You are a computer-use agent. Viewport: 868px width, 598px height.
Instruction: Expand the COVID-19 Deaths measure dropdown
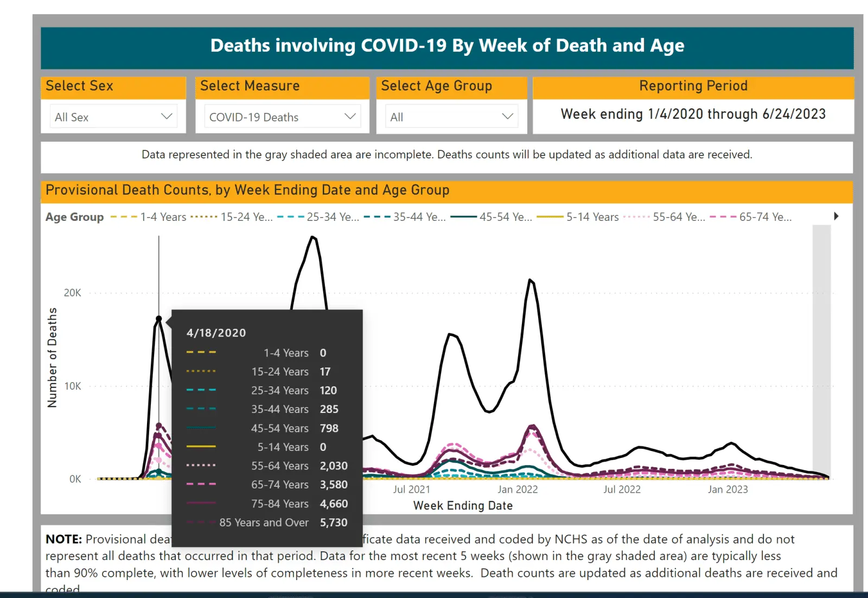pos(282,117)
